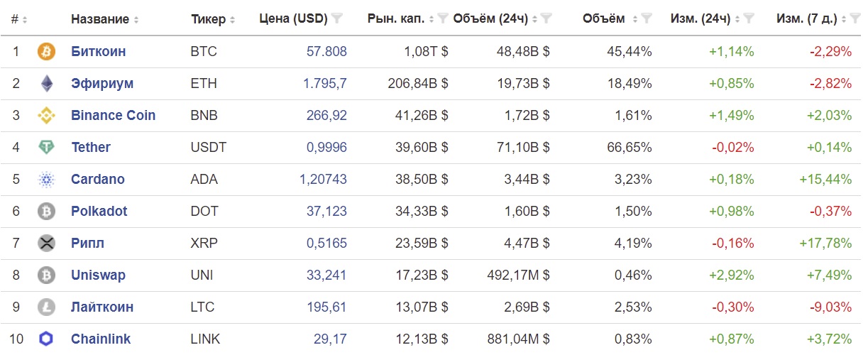Open the filter for Цена (USD) column

point(337,19)
